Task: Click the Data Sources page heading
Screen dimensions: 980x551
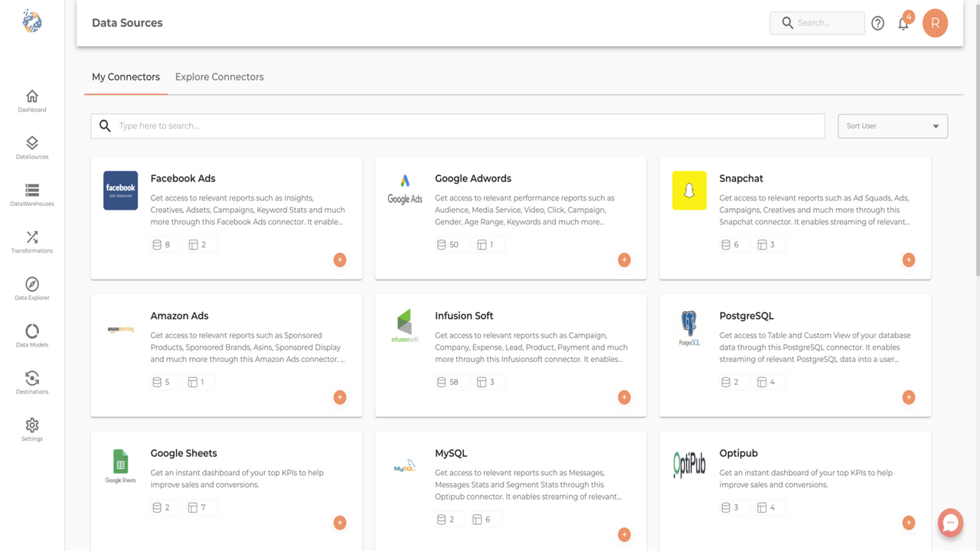Action: click(x=127, y=23)
